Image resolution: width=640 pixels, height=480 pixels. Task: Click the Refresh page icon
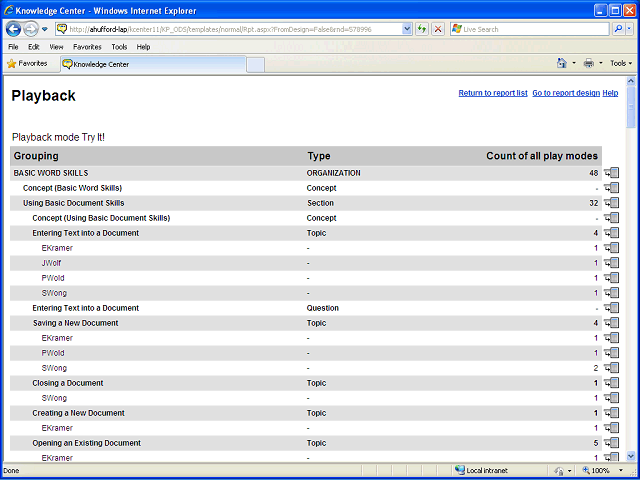click(422, 29)
